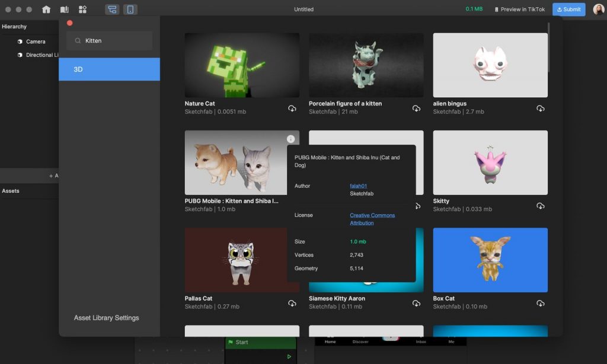The width and height of the screenshot is (607, 364).
Task: Select the 3D category tab
Action: 109,69
